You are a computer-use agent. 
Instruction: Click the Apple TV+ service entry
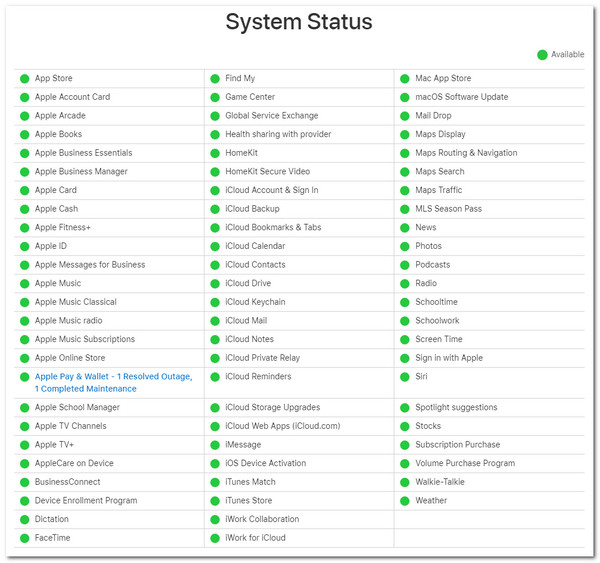point(54,445)
